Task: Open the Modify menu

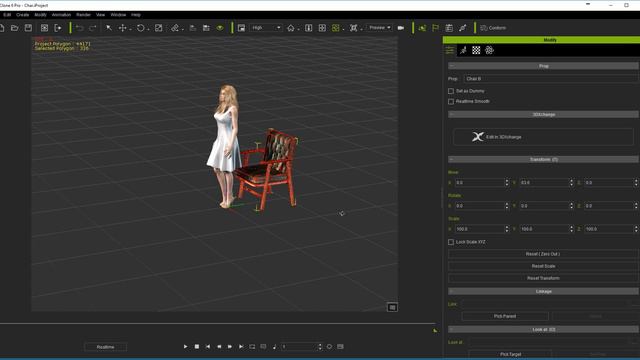Action: click(40, 15)
